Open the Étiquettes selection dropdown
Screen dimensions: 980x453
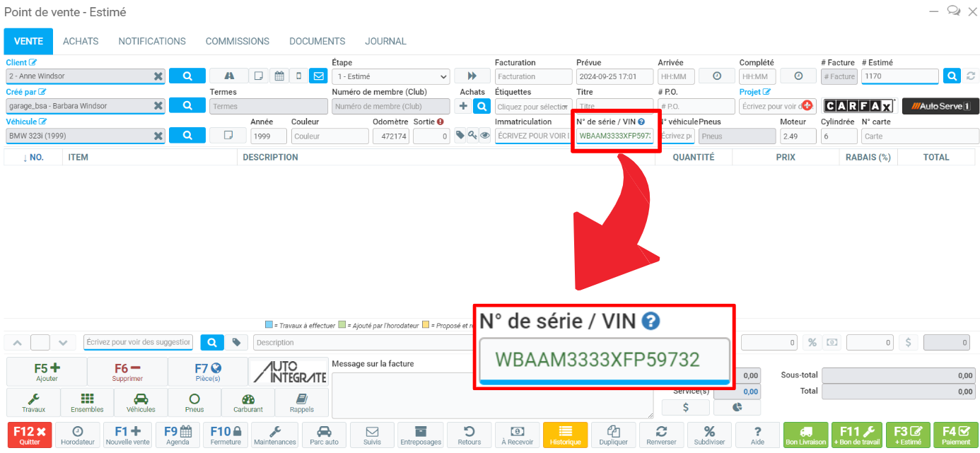pyautogui.click(x=533, y=106)
